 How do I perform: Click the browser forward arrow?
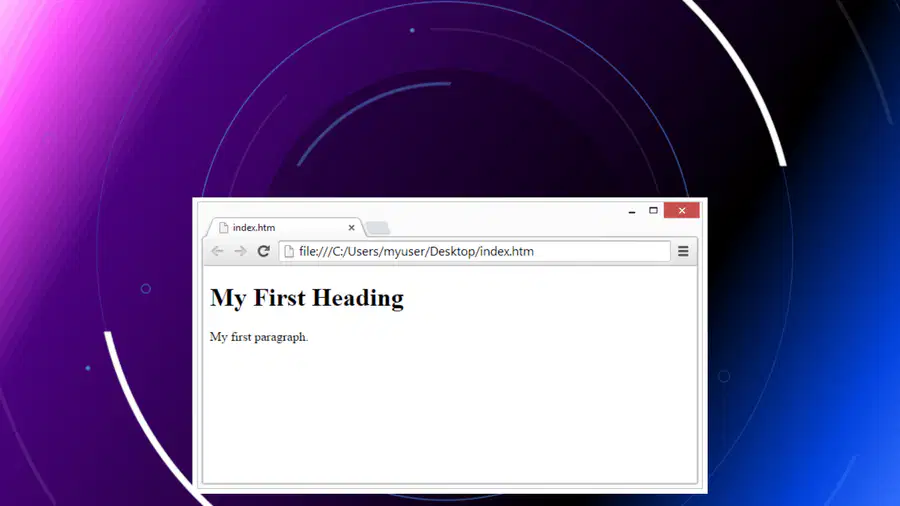point(240,251)
